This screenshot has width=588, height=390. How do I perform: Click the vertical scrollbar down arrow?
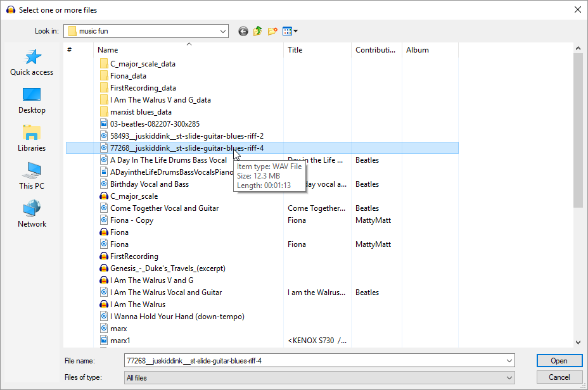[577, 342]
